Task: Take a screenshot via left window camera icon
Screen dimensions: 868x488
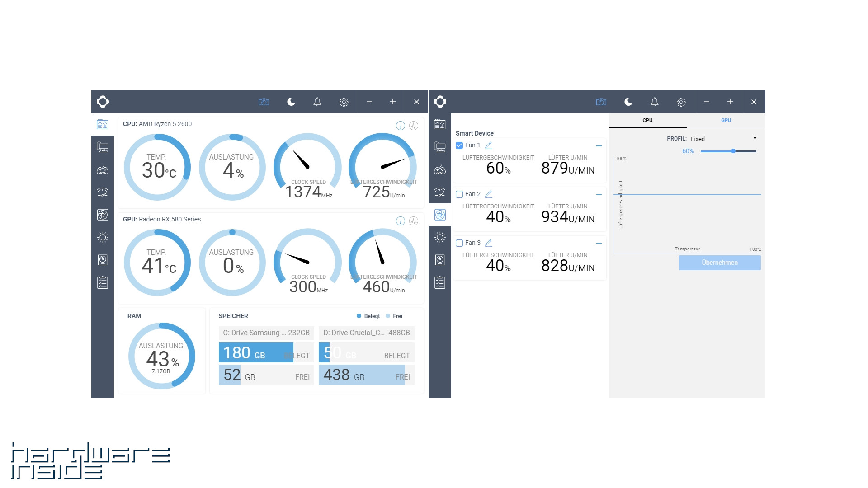Action: click(x=264, y=102)
